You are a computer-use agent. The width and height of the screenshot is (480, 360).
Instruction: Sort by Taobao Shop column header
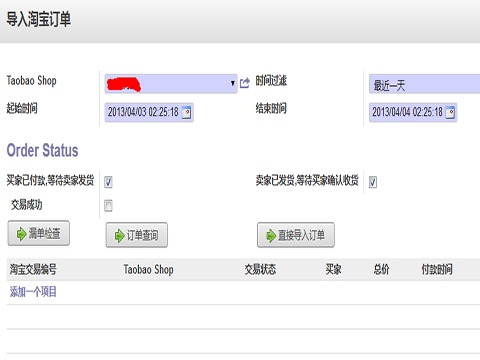pos(148,269)
